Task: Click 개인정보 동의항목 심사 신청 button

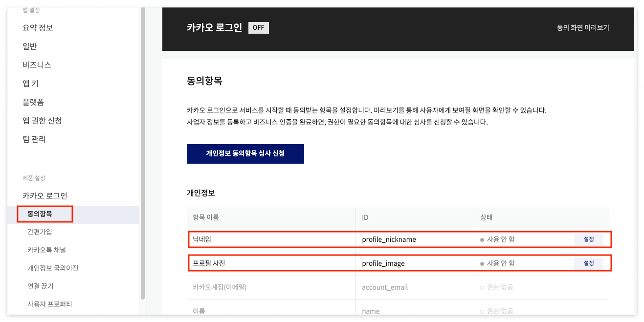Action: pos(245,153)
